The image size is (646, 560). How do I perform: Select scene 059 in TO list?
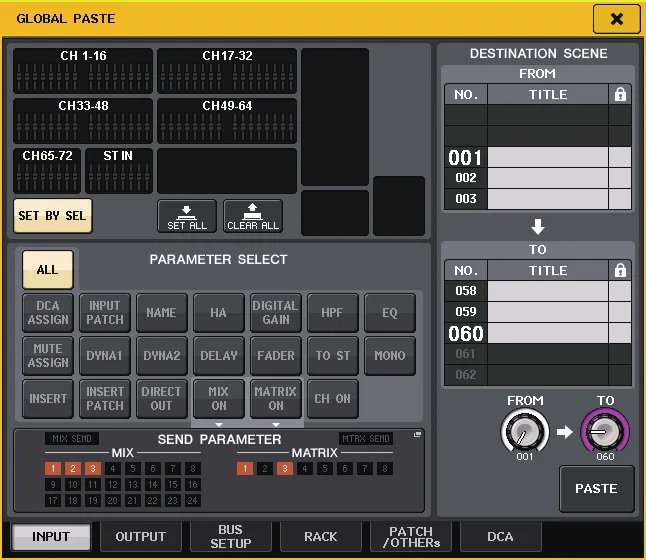[538, 312]
